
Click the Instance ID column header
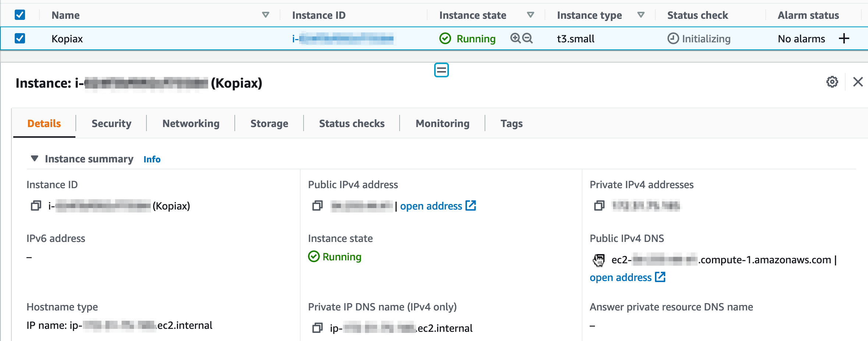[319, 15]
